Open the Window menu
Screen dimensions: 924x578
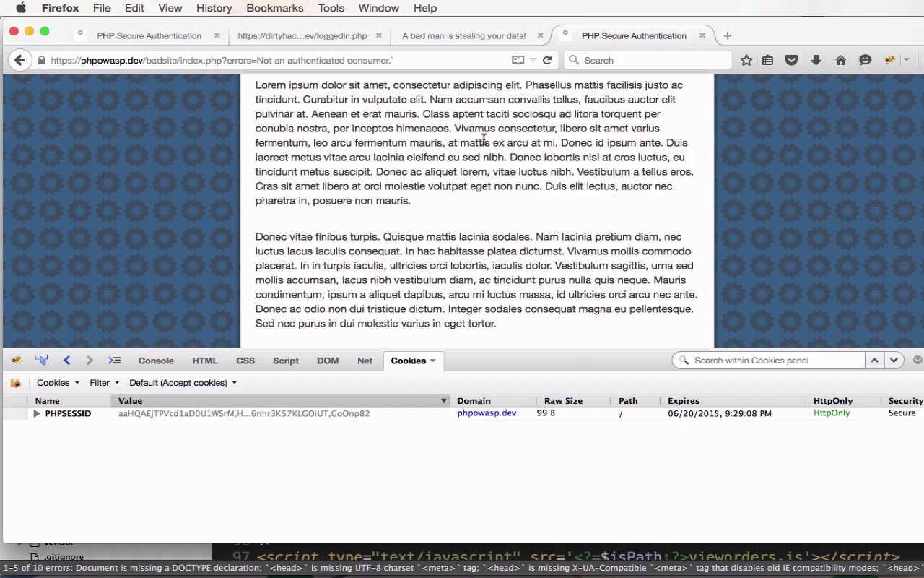point(378,8)
